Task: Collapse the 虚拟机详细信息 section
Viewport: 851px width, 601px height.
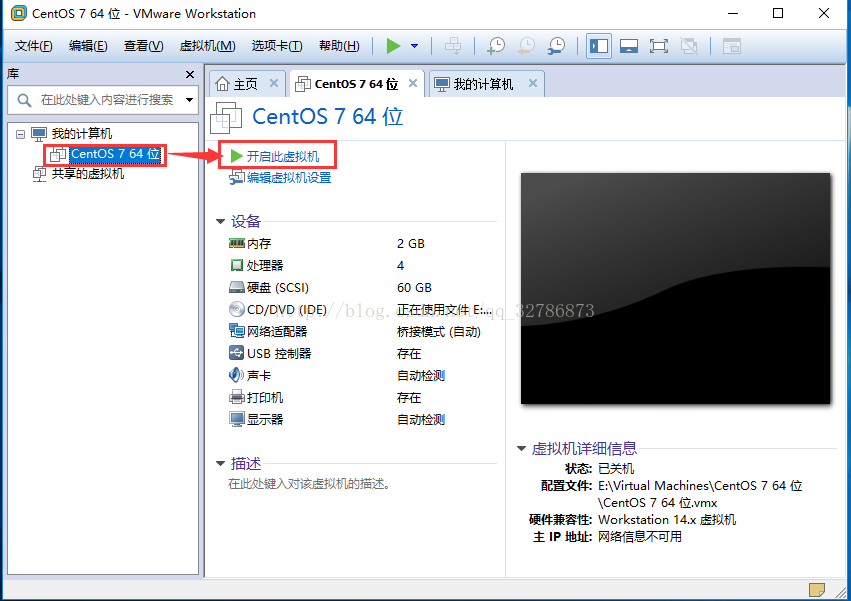Action: click(522, 448)
